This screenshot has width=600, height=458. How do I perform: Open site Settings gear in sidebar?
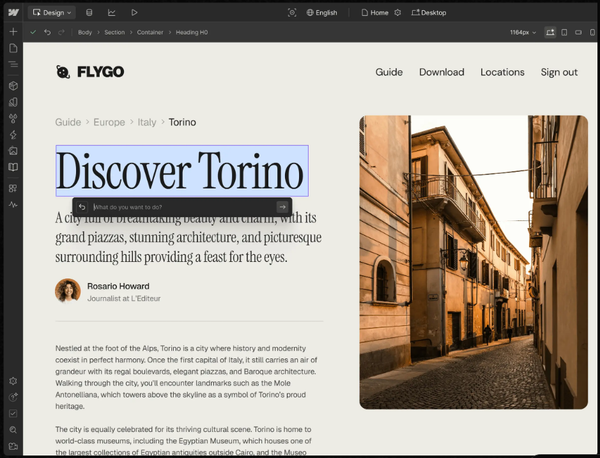(13, 381)
